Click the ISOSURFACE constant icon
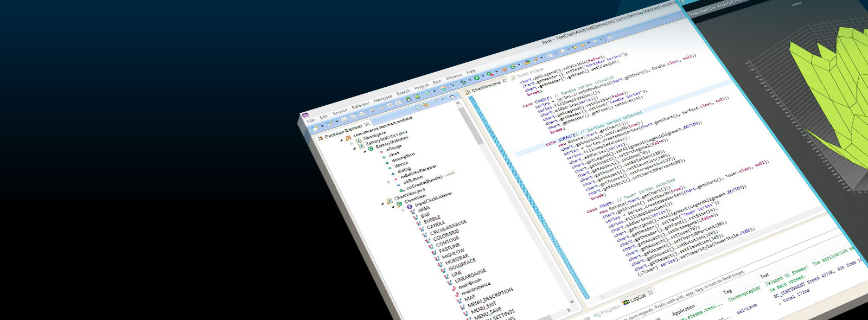Viewport: 868px width, 320px height. coord(443,270)
